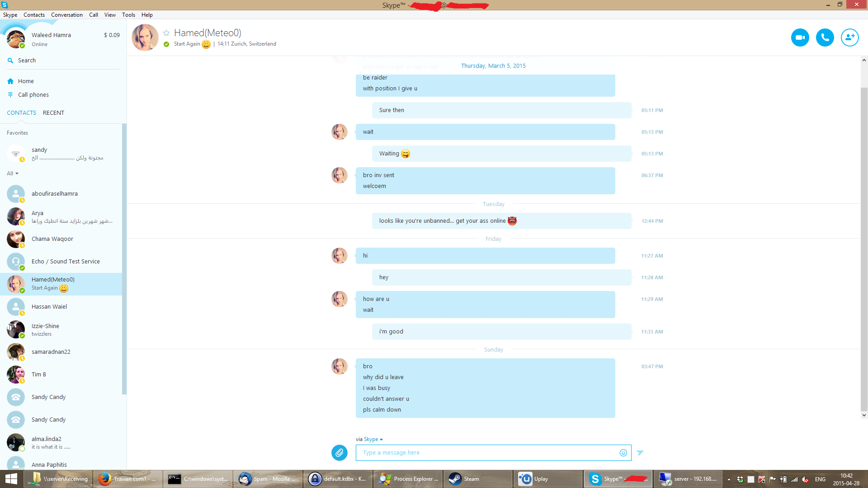
Task: Select contact aboufiraselhamra
Action: click(61, 194)
